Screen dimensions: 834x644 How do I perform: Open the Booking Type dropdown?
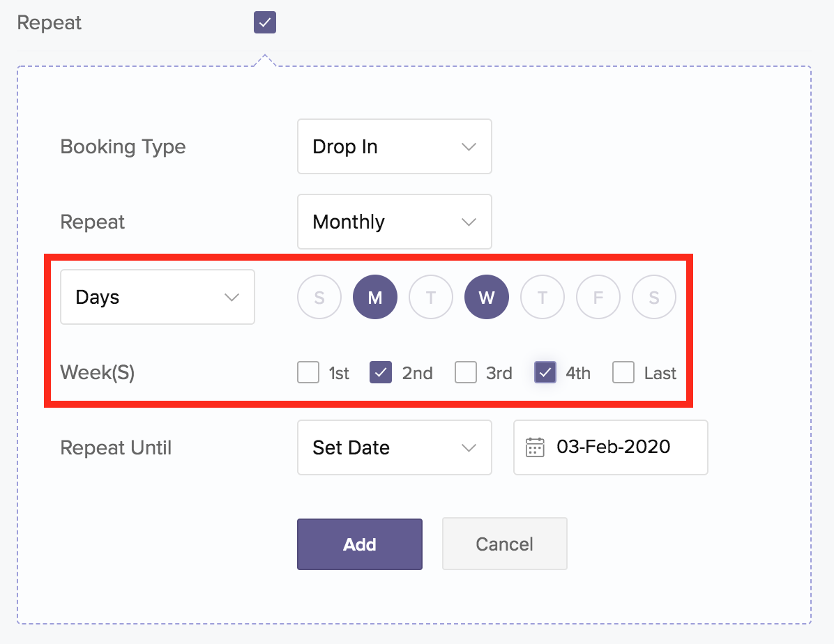(x=394, y=146)
